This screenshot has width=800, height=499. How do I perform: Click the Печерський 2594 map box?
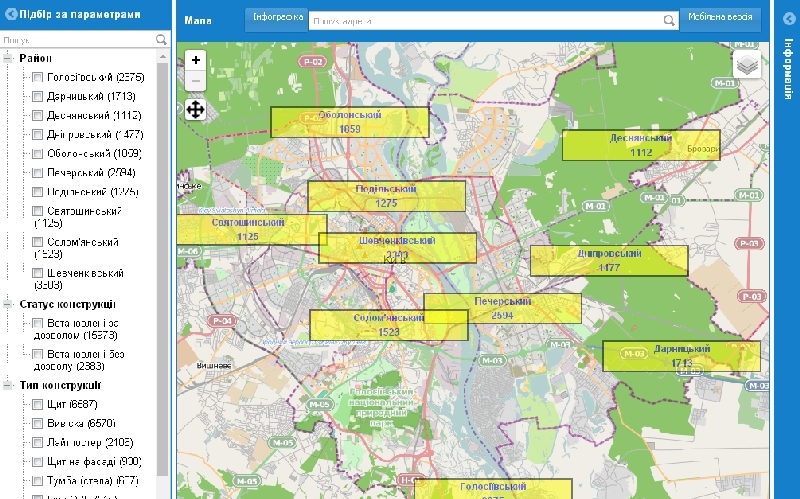(503, 308)
